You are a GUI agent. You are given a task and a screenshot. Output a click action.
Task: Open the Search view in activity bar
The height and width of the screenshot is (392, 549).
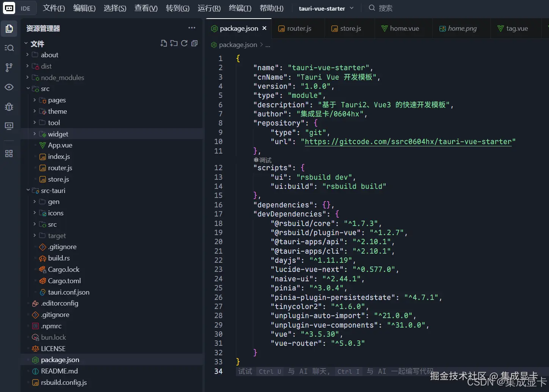(x=9, y=48)
